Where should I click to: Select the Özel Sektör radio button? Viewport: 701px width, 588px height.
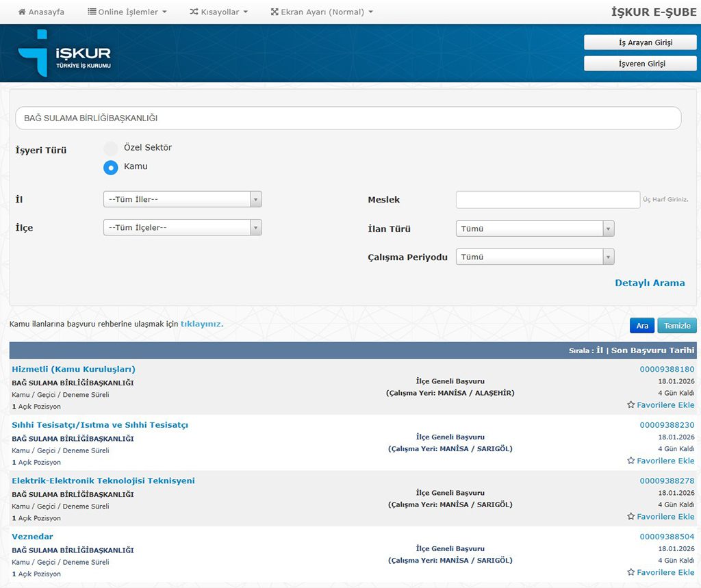[x=110, y=148]
